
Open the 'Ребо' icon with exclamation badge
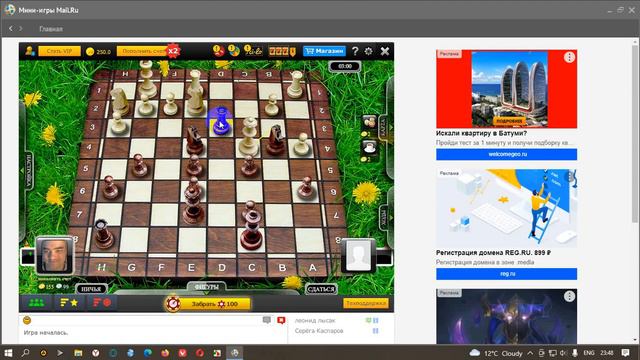253,51
